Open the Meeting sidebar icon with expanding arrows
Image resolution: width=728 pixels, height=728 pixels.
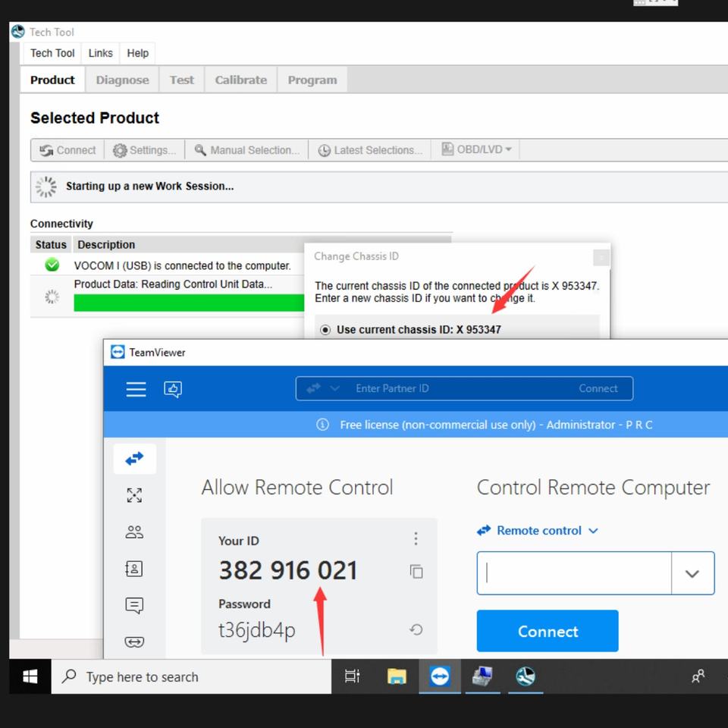[x=135, y=495]
